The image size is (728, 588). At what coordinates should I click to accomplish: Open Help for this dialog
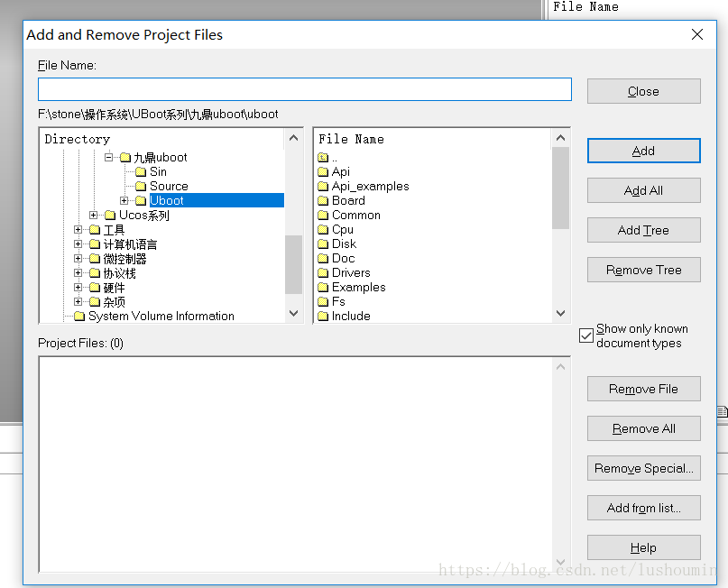[643, 547]
